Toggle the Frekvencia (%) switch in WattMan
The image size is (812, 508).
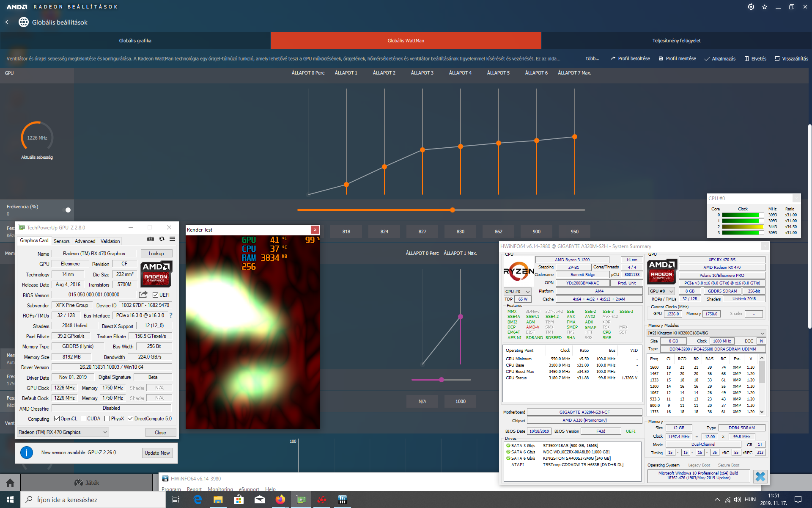click(x=66, y=210)
